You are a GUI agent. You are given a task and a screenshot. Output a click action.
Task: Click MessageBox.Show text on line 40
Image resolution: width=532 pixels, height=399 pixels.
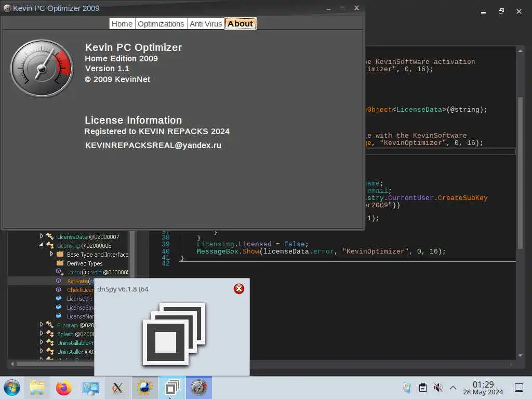[228, 251]
